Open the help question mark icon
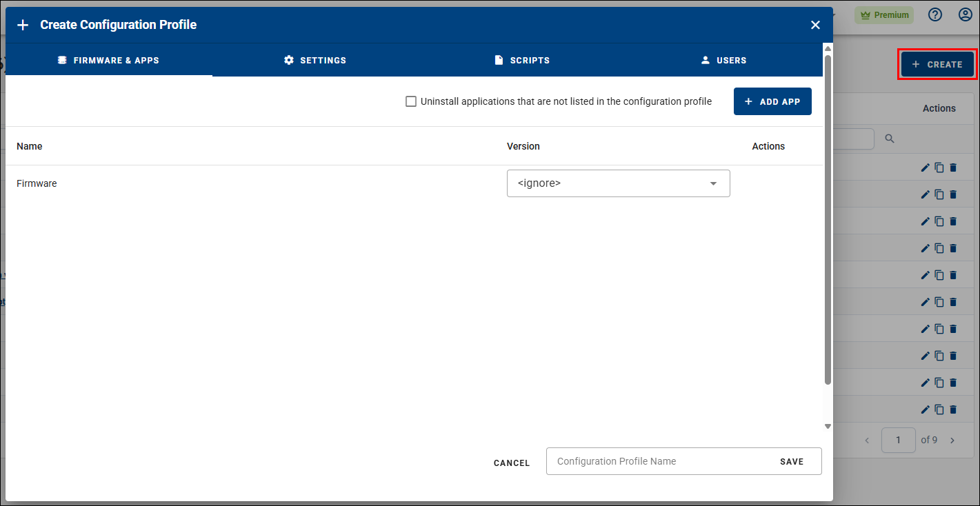Image resolution: width=980 pixels, height=506 pixels. (x=934, y=14)
